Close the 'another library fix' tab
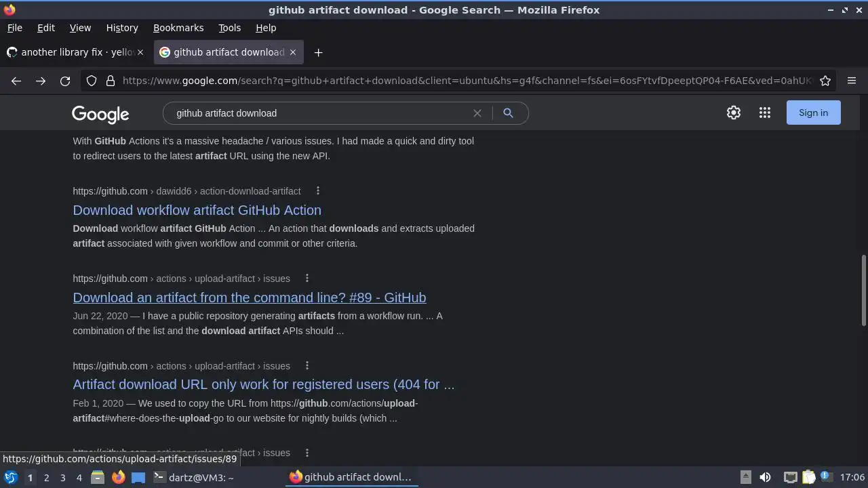 point(140,52)
